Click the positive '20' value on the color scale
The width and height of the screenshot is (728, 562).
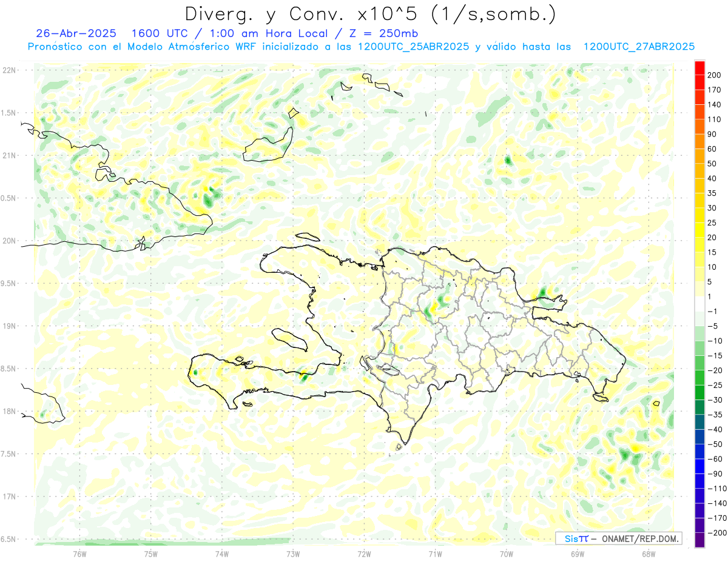click(x=712, y=238)
